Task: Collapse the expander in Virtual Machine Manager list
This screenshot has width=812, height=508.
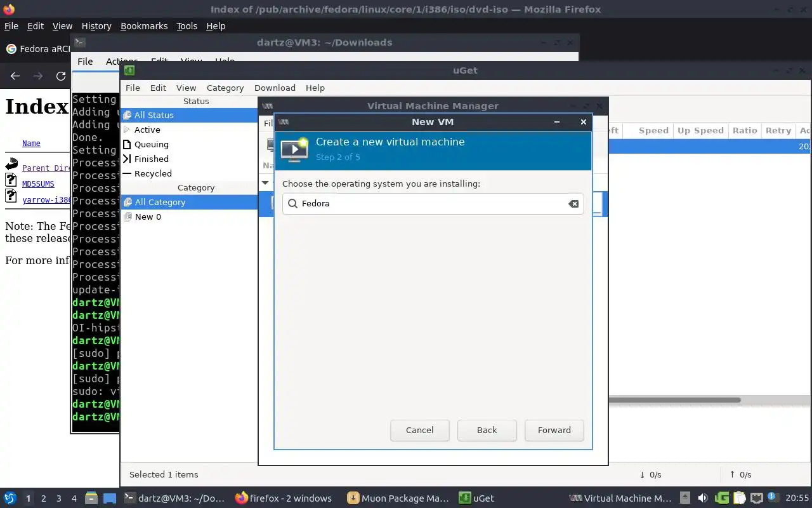Action: click(x=265, y=183)
